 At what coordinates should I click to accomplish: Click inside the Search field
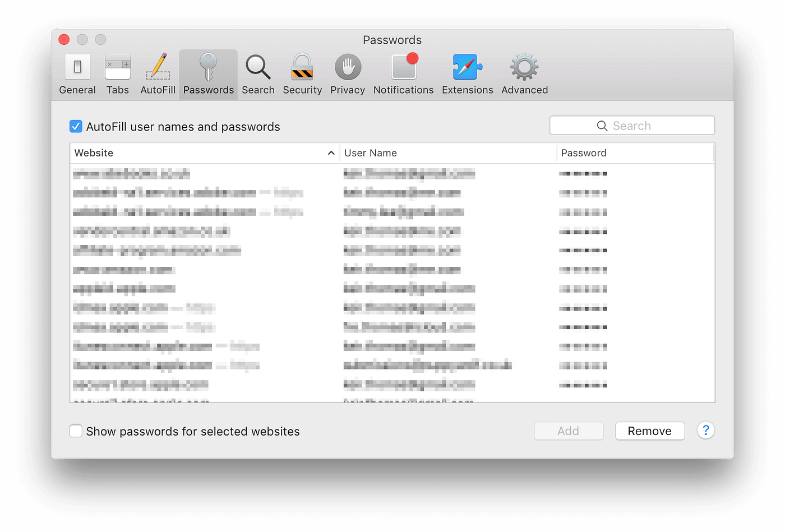click(632, 125)
